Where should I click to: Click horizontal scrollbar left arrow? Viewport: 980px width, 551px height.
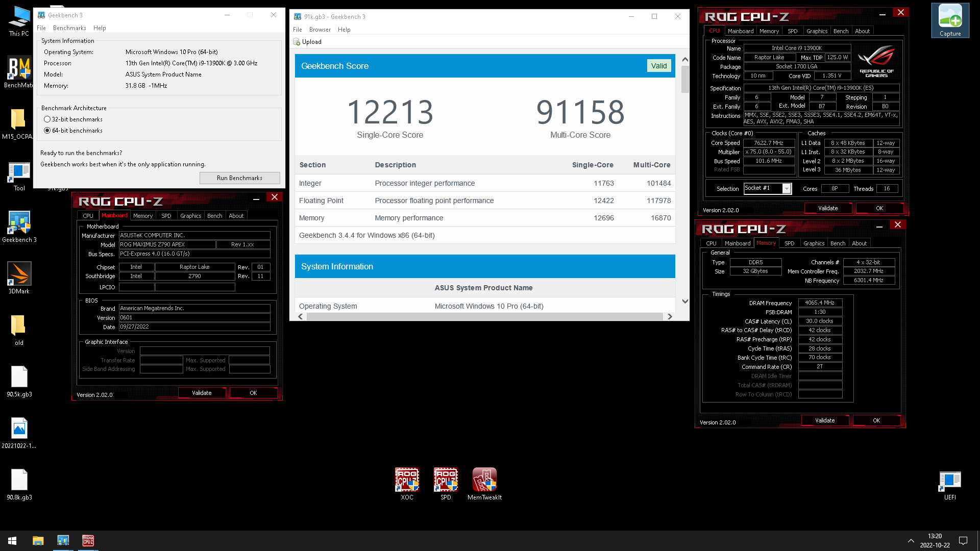point(301,317)
